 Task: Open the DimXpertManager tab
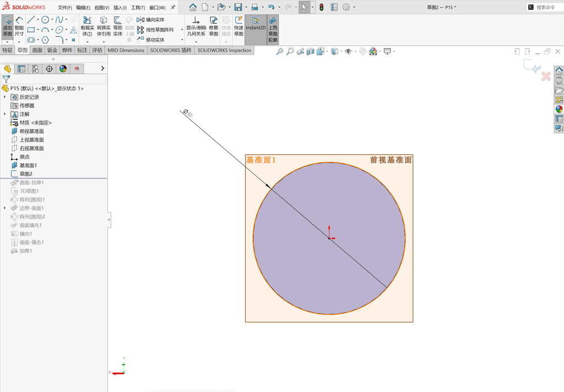point(49,69)
